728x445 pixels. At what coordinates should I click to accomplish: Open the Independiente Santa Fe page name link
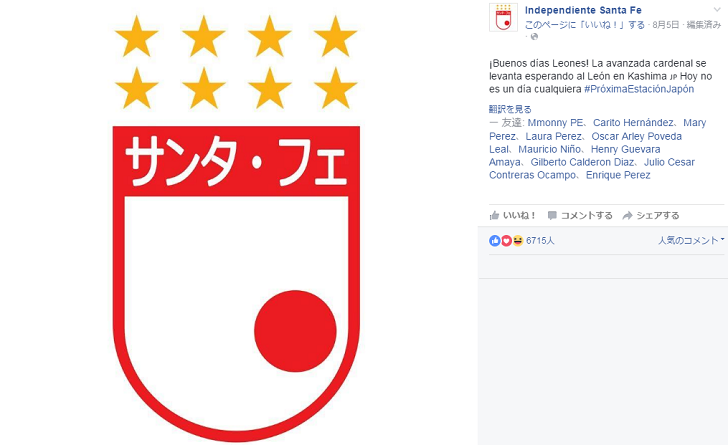coord(583,10)
